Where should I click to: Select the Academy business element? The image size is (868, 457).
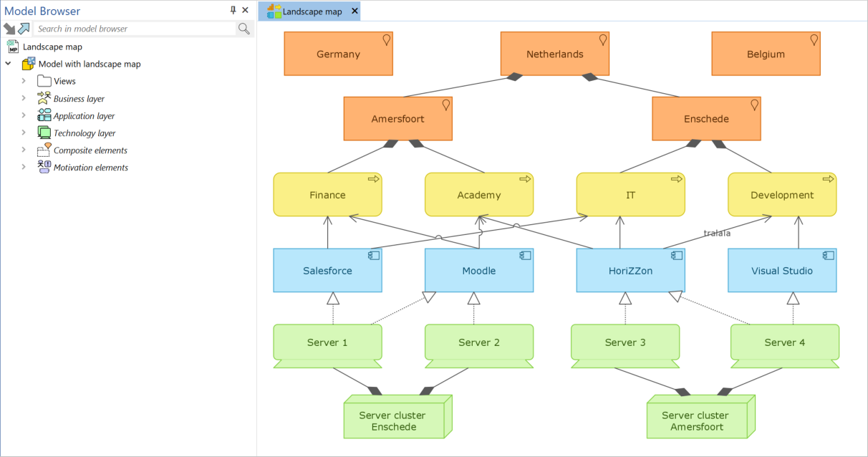[x=478, y=195]
